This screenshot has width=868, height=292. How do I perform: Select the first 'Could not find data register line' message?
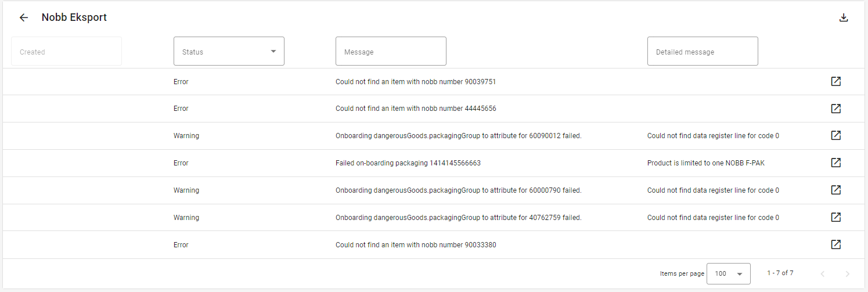(713, 136)
